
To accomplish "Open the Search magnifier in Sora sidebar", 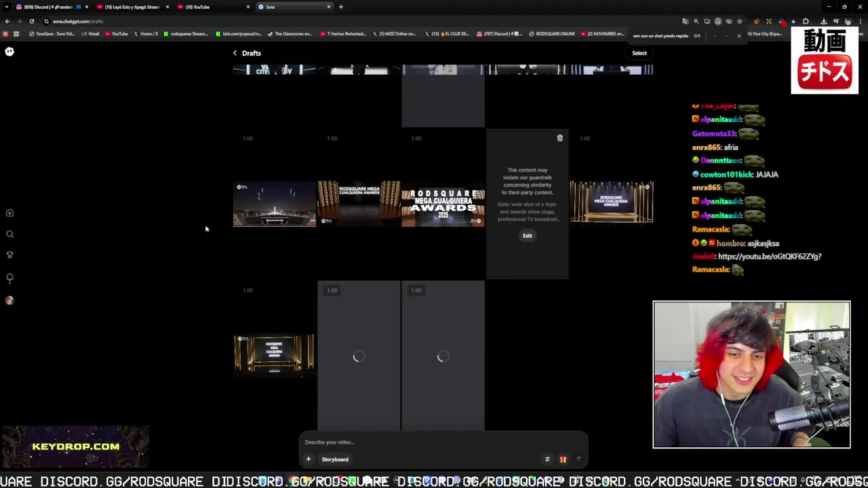I will [x=9, y=234].
